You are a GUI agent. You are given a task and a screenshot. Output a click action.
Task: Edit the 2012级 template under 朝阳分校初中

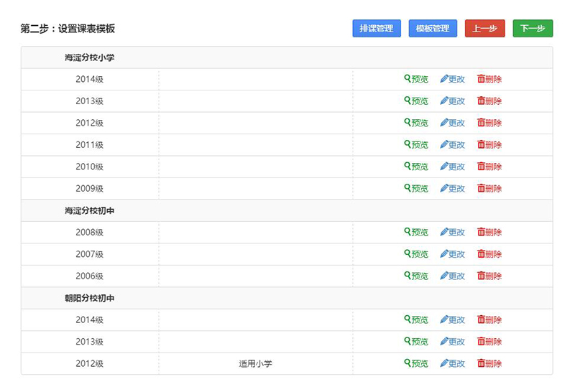[x=452, y=363]
